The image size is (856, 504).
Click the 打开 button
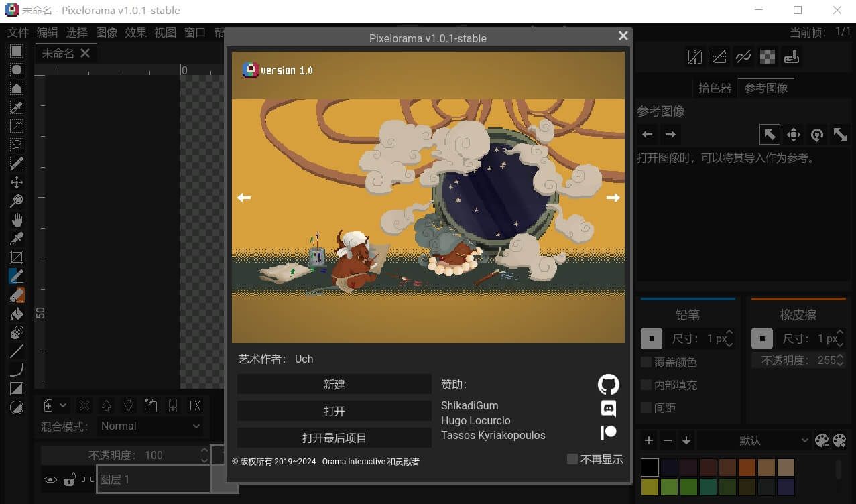click(x=334, y=411)
